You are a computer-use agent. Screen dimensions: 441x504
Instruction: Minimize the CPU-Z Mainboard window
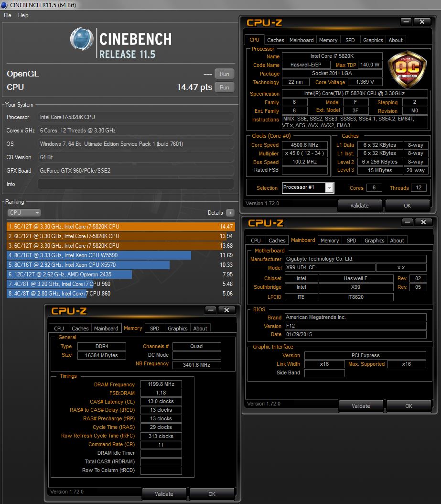click(408, 222)
